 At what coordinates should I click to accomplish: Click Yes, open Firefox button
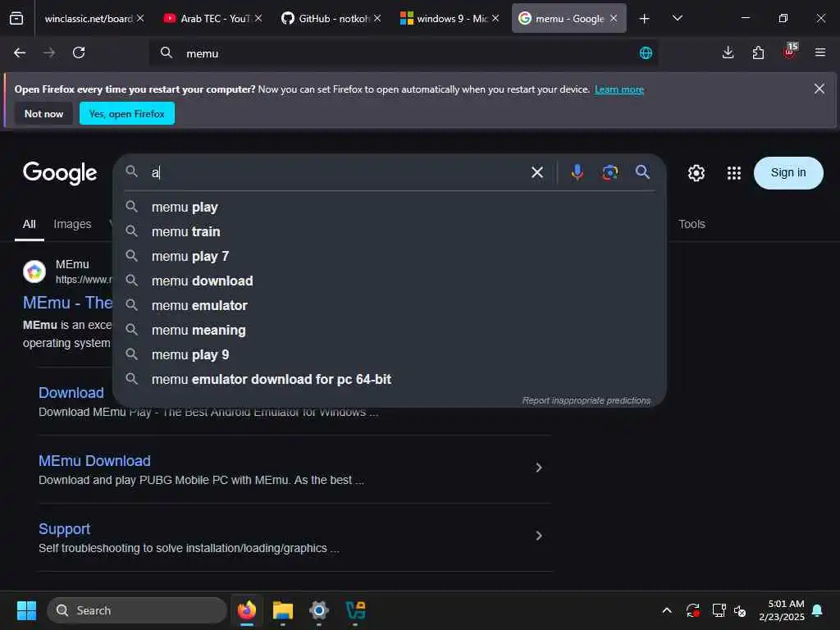[x=127, y=113]
